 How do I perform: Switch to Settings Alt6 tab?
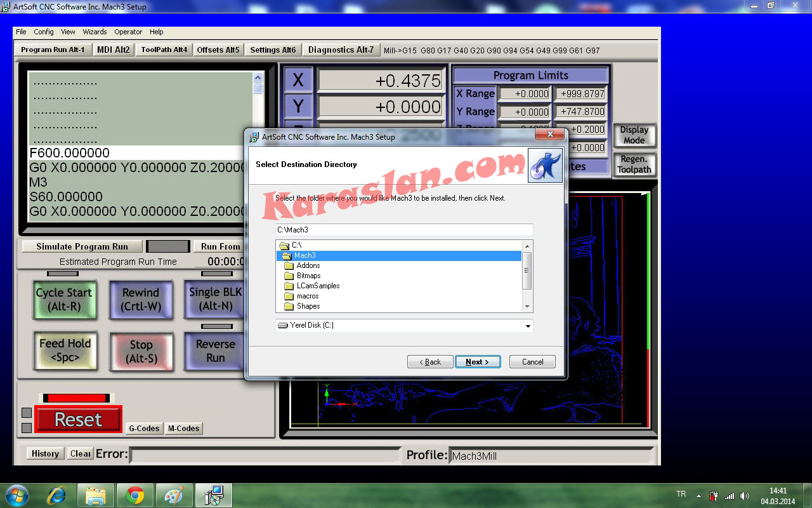click(273, 50)
